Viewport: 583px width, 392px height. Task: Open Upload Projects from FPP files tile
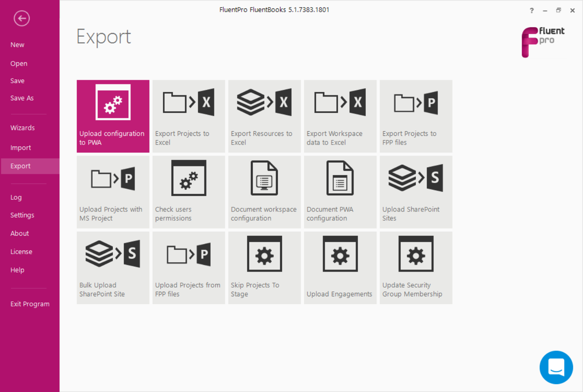click(189, 267)
